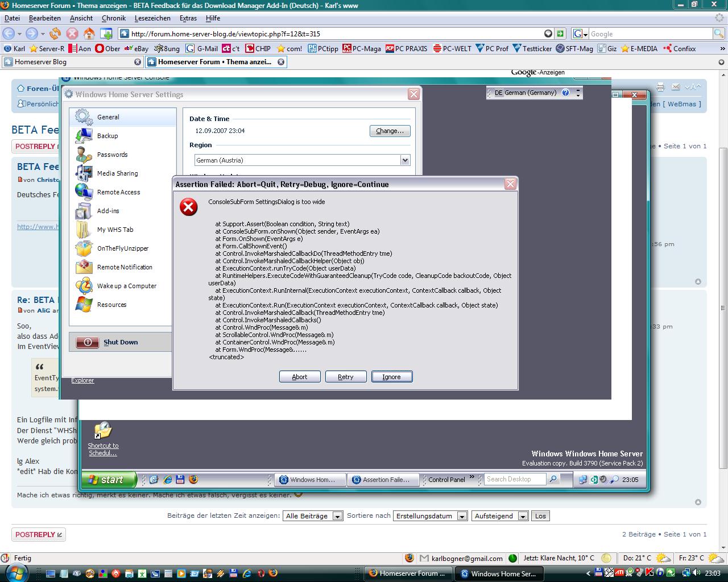The width and height of the screenshot is (728, 582).
Task: Click Firefox back arrow button
Action: pyautogui.click(x=9, y=34)
